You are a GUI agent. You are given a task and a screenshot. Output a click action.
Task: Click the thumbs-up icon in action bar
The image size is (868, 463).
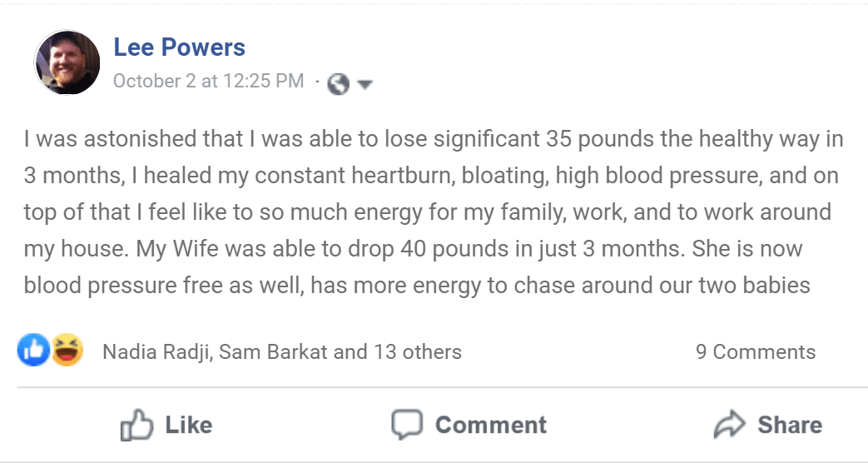coord(137,426)
